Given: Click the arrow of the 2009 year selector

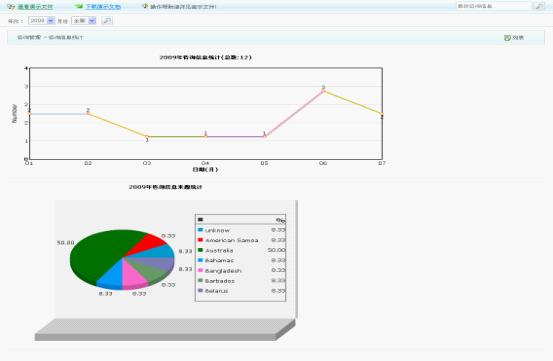Looking at the screenshot, I should (50, 21).
